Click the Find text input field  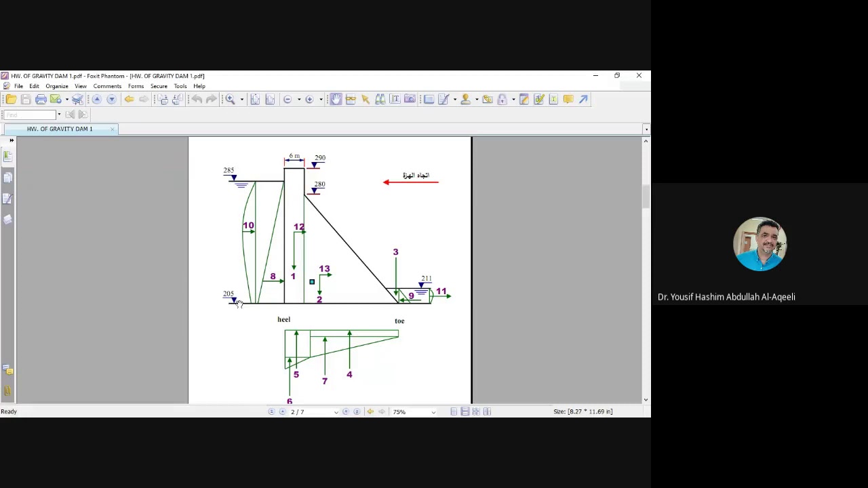(x=30, y=115)
